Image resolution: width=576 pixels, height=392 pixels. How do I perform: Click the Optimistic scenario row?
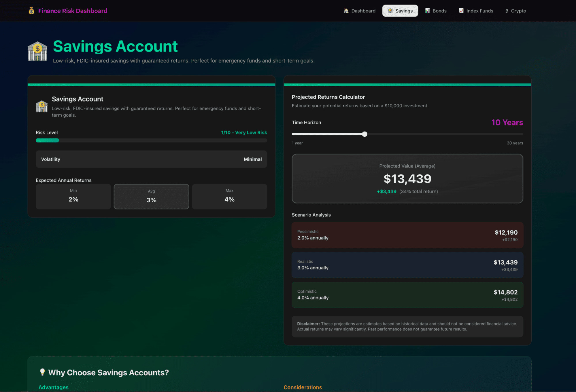point(407,295)
